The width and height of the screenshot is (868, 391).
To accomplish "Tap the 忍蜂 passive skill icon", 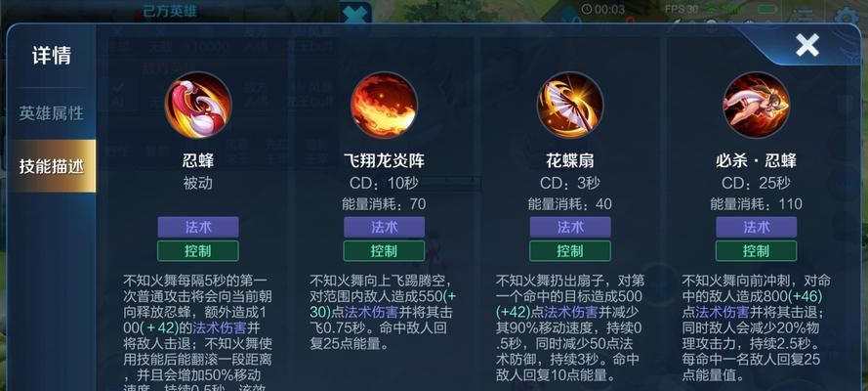I will (198, 106).
